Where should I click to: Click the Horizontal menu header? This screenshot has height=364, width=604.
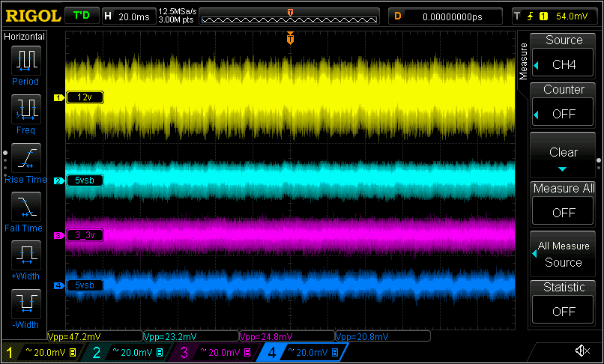[24, 37]
